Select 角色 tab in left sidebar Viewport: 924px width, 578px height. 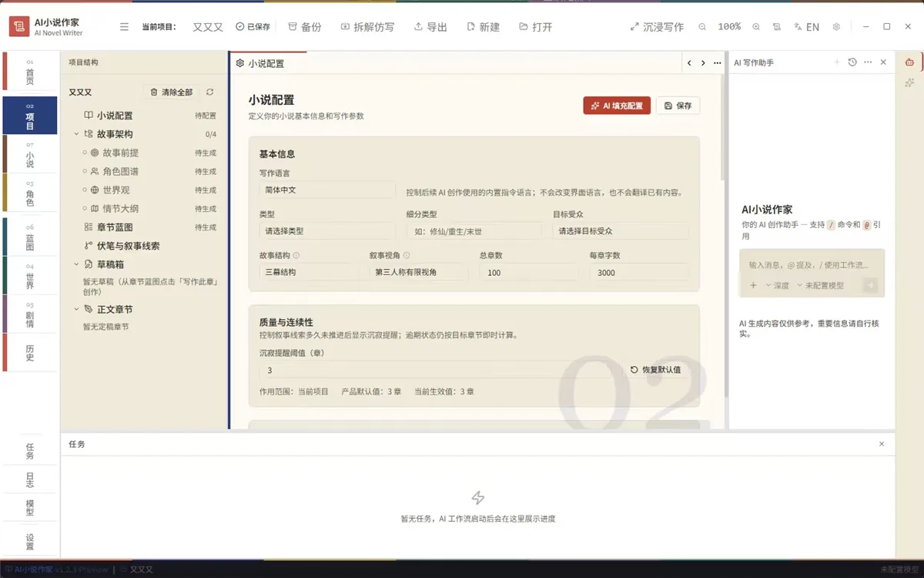point(30,193)
